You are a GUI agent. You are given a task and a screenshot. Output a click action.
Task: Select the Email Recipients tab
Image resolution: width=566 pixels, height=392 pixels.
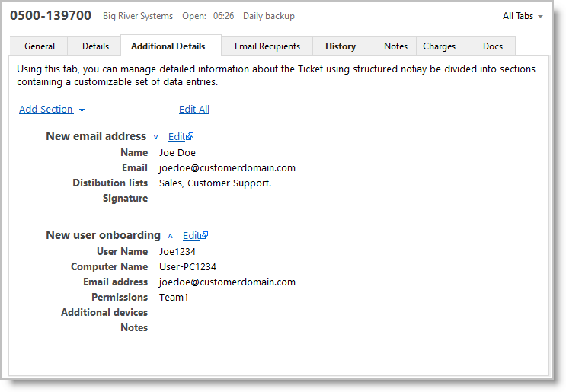[x=267, y=46]
